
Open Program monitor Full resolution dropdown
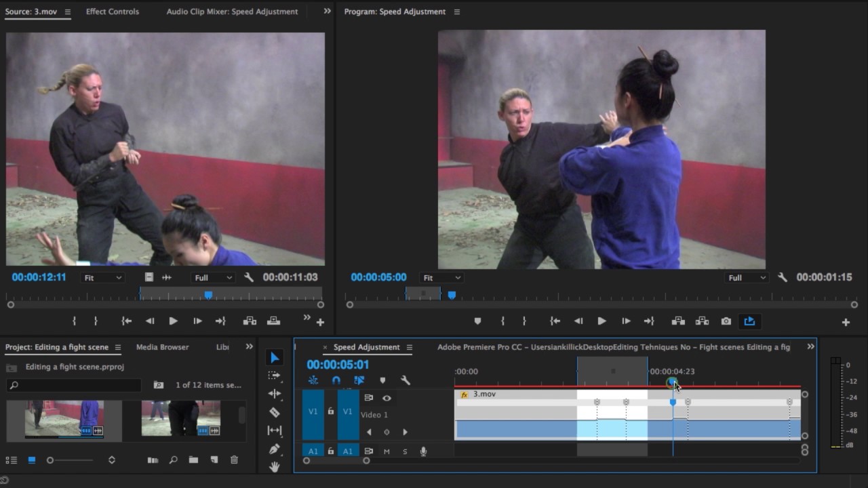coord(747,278)
